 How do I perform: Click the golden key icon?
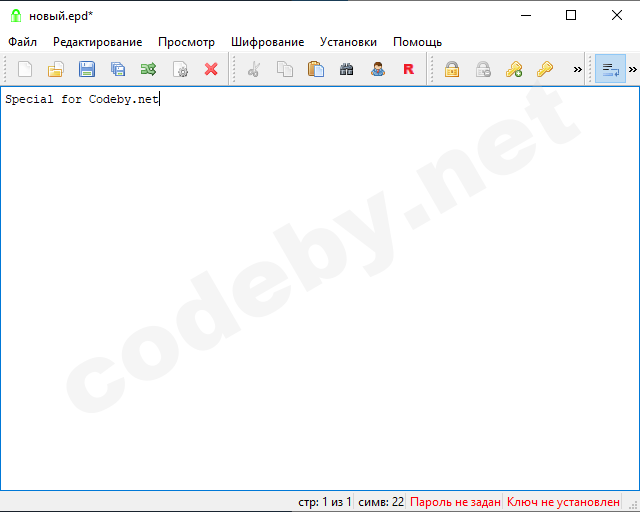[545, 69]
